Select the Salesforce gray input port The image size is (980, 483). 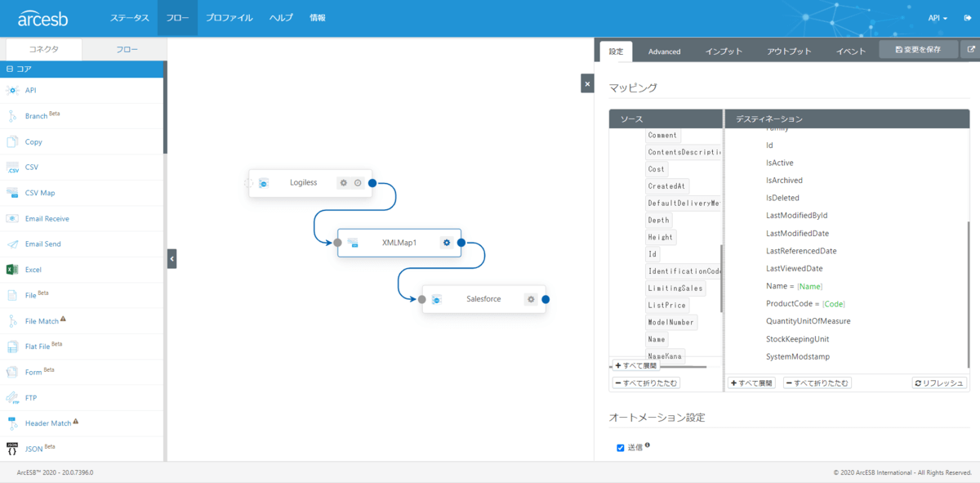[x=422, y=299]
